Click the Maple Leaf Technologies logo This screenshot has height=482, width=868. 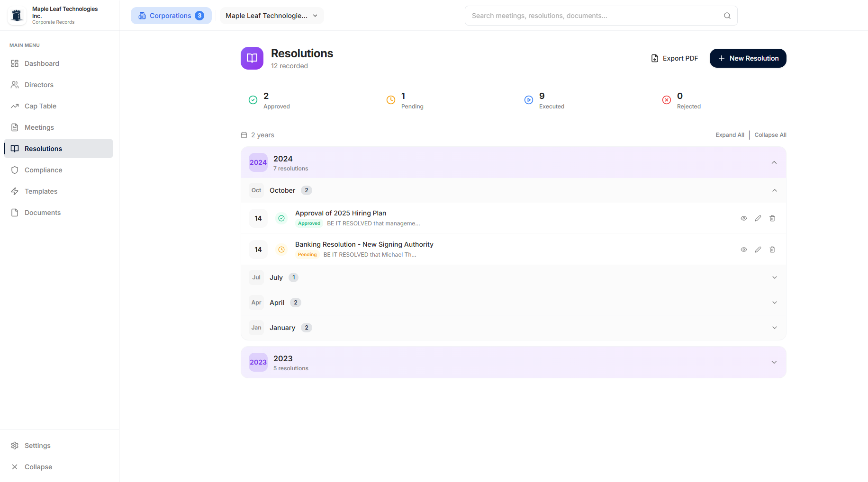(x=17, y=15)
